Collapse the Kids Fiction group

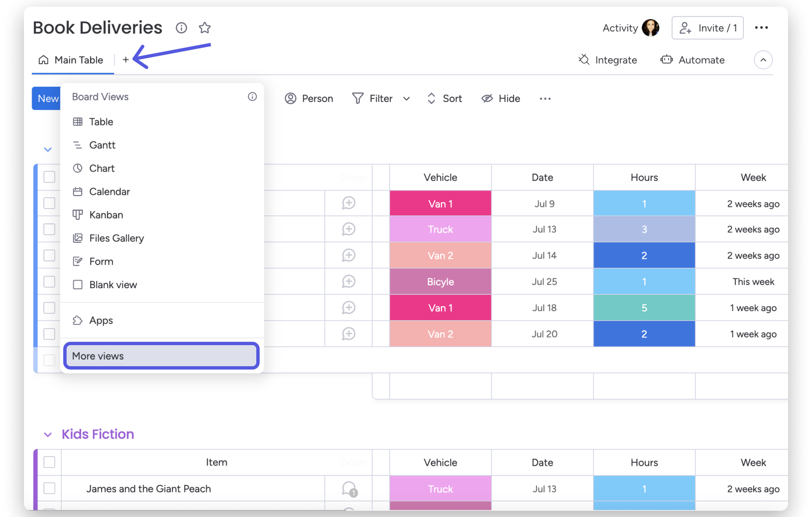pos(47,434)
